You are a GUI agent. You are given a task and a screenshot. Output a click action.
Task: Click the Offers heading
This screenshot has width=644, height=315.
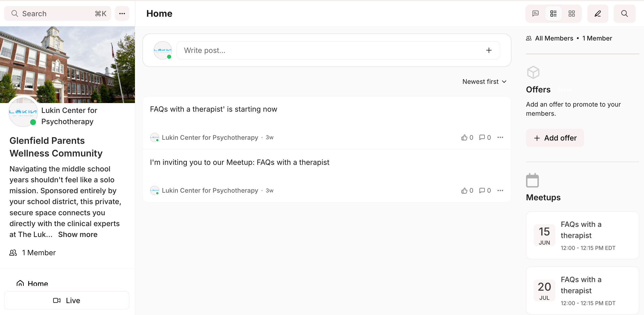click(538, 90)
